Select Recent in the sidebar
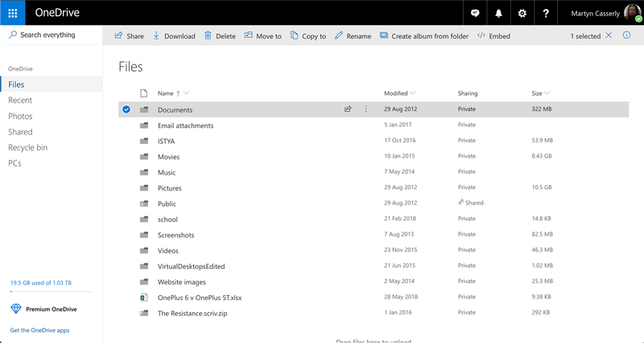Screen dimensions: 644x362 [19, 100]
